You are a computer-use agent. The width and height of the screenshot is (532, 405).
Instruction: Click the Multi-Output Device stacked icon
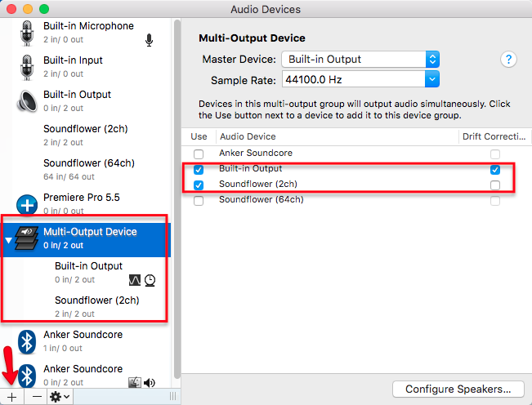point(27,238)
